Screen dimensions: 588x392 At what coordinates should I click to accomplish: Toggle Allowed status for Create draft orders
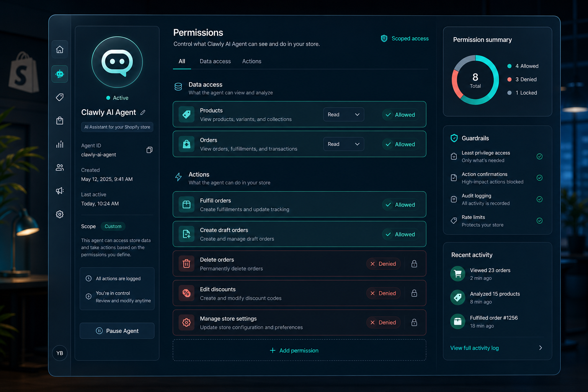400,234
